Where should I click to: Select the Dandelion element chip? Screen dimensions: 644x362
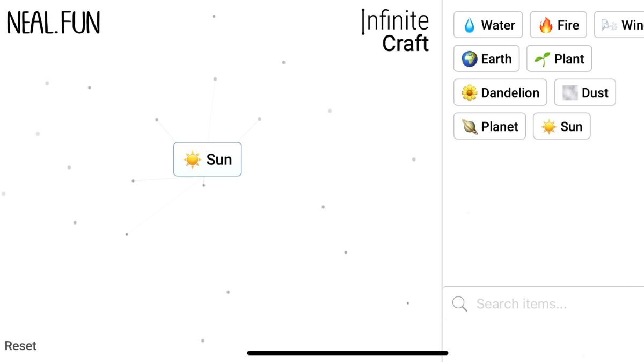pyautogui.click(x=500, y=92)
